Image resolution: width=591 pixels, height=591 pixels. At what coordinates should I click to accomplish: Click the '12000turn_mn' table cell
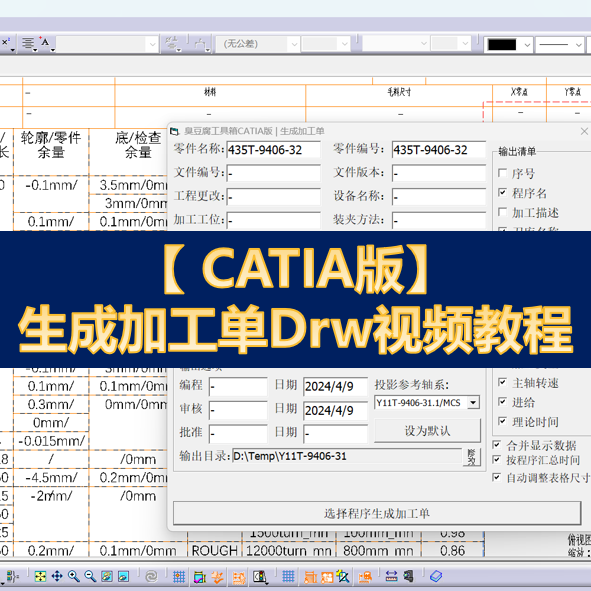pos(288,551)
